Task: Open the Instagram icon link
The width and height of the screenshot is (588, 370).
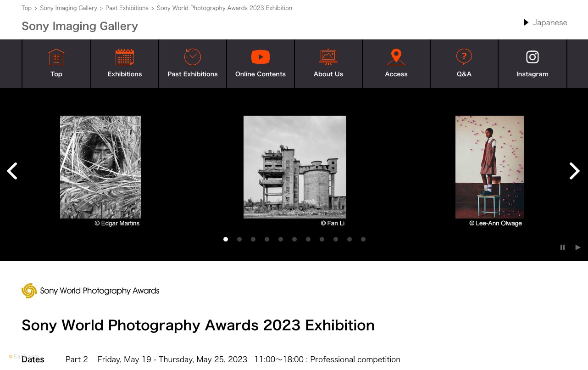Action: [532, 57]
